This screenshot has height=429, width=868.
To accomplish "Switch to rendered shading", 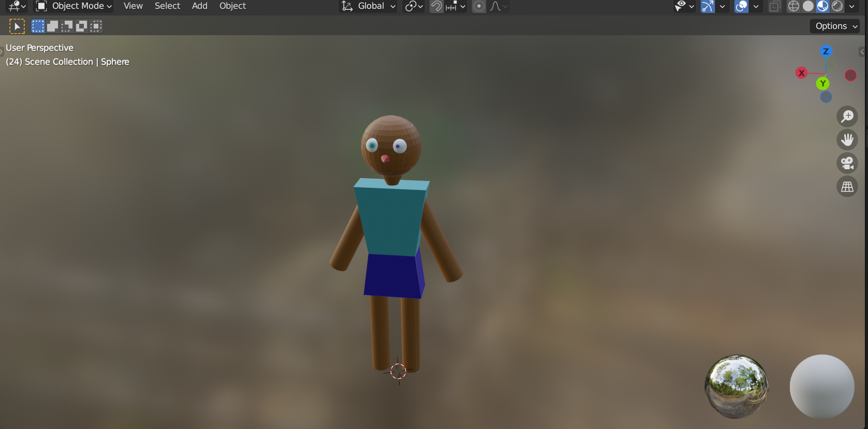I will coord(837,6).
